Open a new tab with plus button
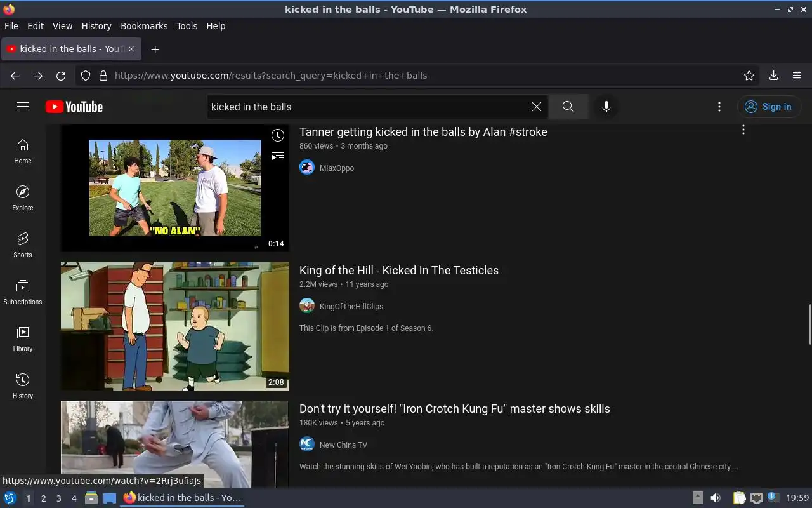Screen dimensions: 812x508 pos(155,49)
